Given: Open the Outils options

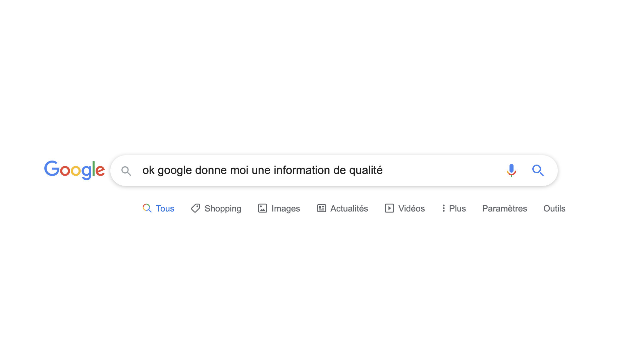Looking at the screenshot, I should [554, 208].
